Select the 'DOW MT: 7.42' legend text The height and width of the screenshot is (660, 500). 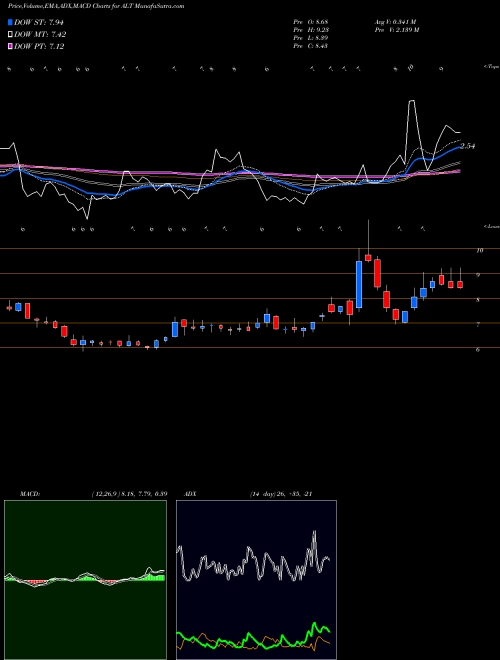tap(40, 35)
